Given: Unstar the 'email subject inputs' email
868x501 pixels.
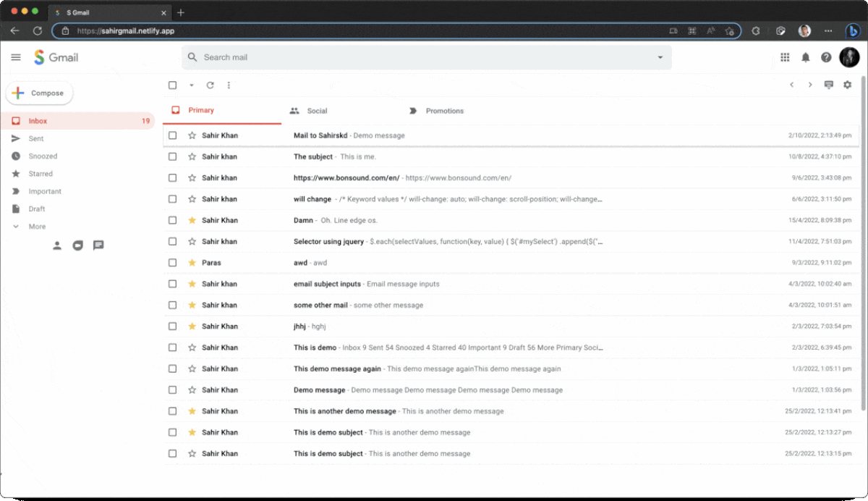Looking at the screenshot, I should (x=192, y=284).
